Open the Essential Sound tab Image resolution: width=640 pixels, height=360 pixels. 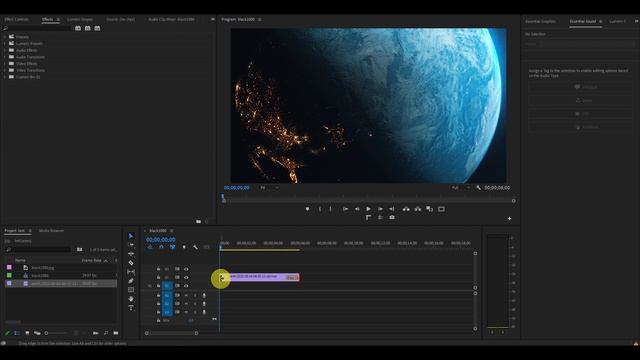(583, 21)
